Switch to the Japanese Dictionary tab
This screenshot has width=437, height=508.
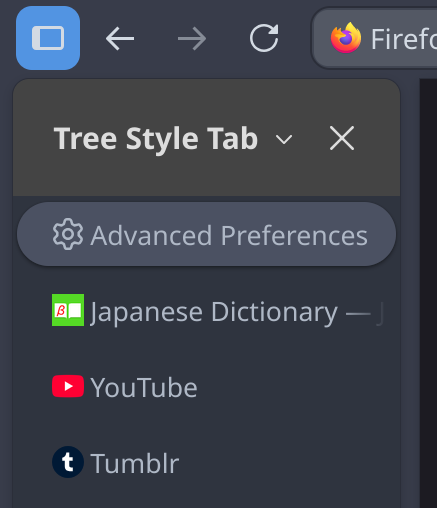coord(206,311)
